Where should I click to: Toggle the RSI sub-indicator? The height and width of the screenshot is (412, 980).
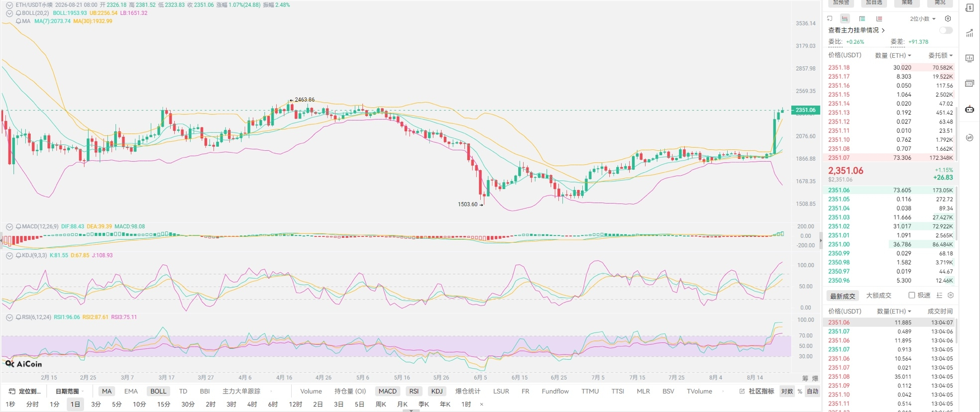click(414, 391)
